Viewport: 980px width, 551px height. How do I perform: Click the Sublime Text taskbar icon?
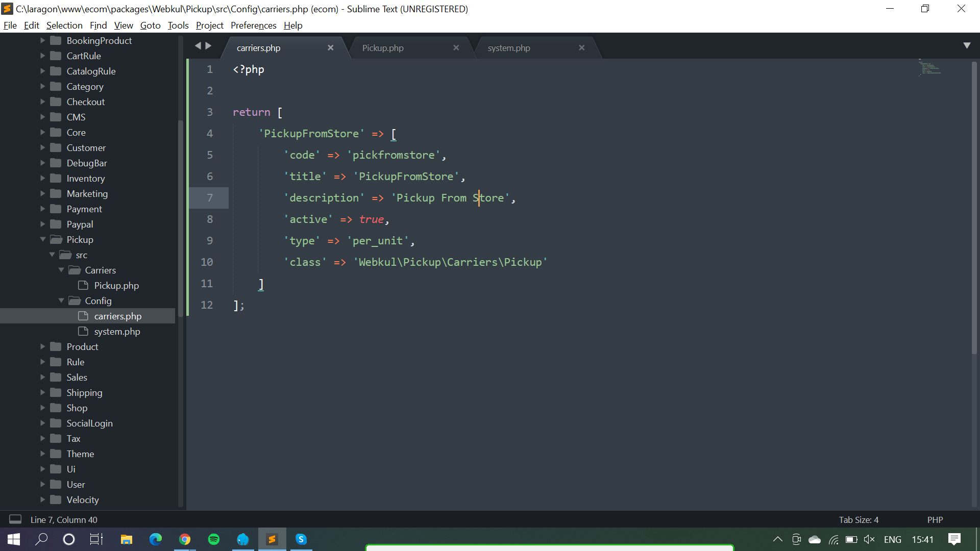[x=272, y=539]
